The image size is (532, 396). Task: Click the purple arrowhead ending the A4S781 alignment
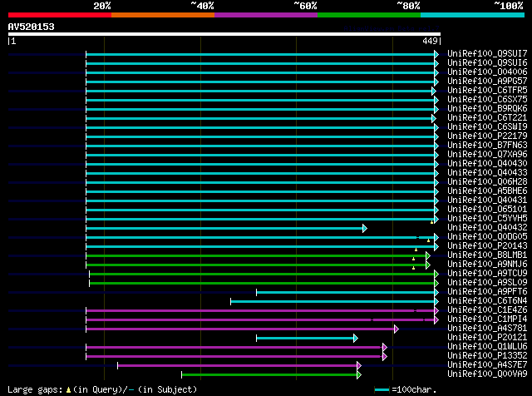coord(397,329)
